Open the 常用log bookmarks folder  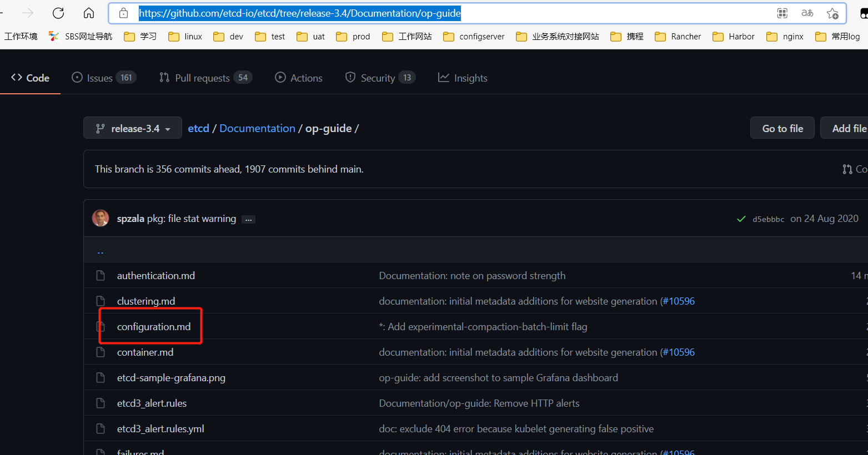tap(837, 37)
